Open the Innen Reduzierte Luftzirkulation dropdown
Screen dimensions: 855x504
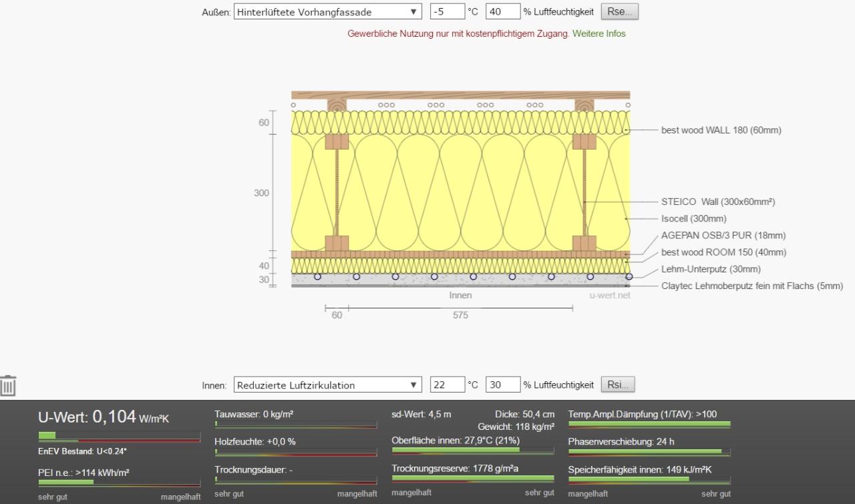328,385
